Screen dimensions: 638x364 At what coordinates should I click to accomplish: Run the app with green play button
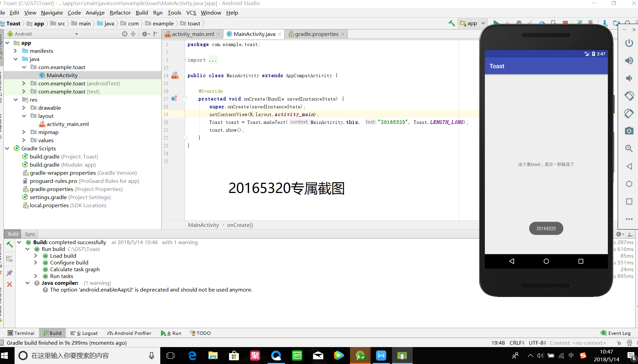(496, 23)
